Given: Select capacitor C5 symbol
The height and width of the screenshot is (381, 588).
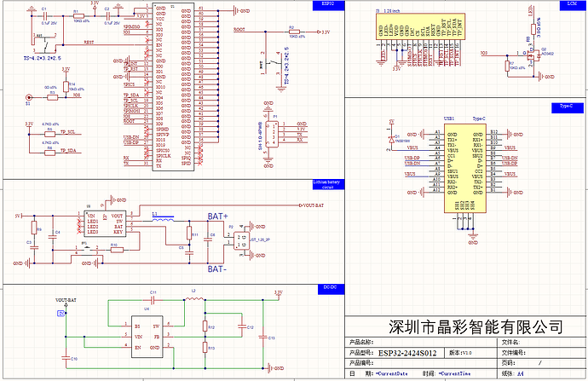Looking at the screenshot, I should coord(189,252).
